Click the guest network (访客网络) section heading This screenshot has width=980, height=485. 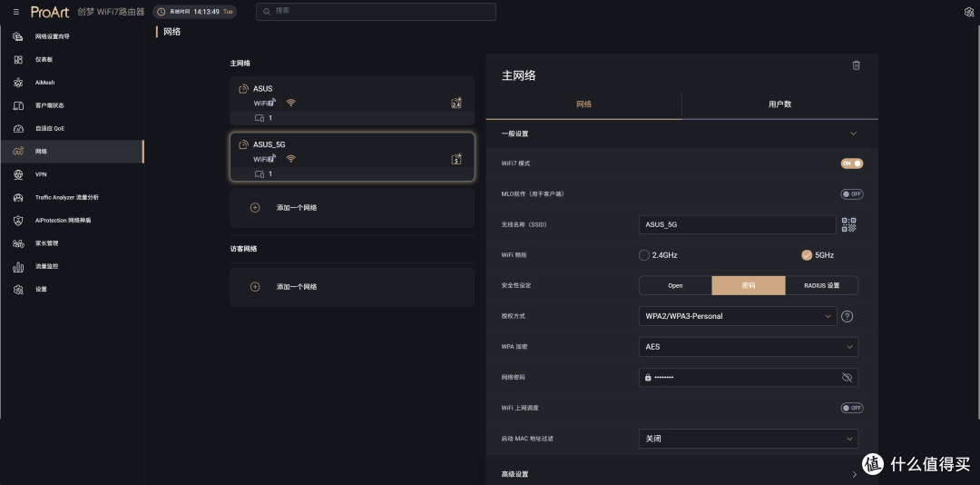(243, 249)
